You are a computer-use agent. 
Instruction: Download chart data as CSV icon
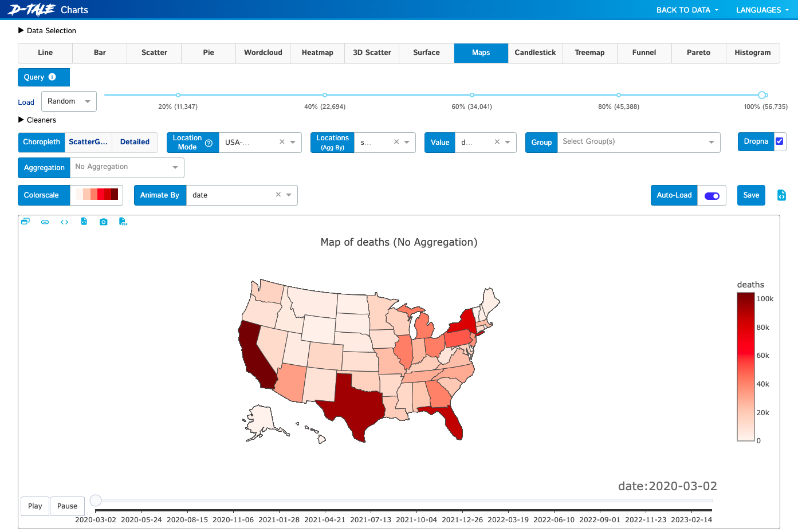click(x=123, y=222)
